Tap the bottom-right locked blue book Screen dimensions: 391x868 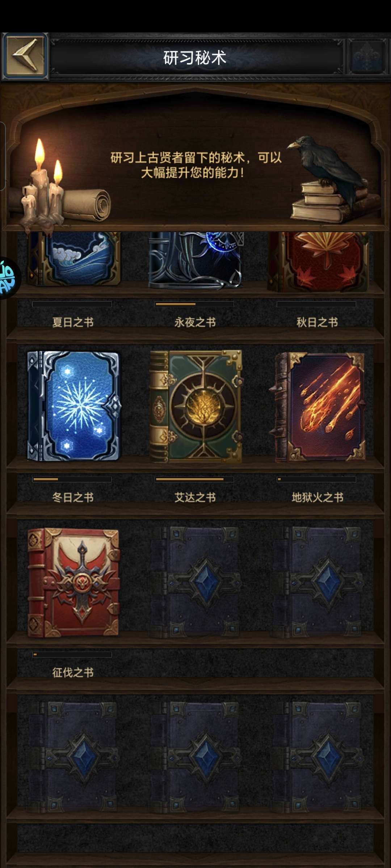pyautogui.click(x=318, y=757)
